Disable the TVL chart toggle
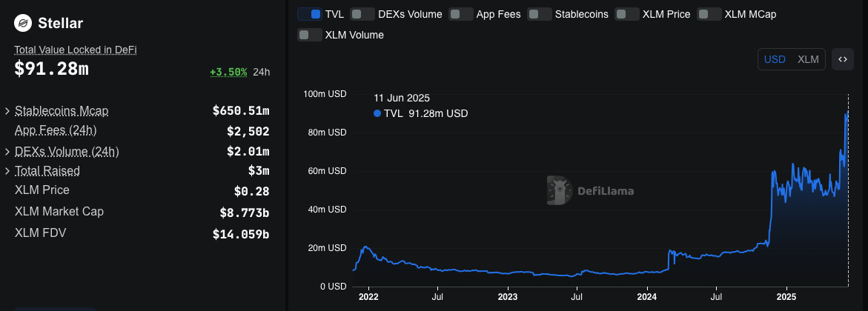The image size is (868, 311). 310,14
